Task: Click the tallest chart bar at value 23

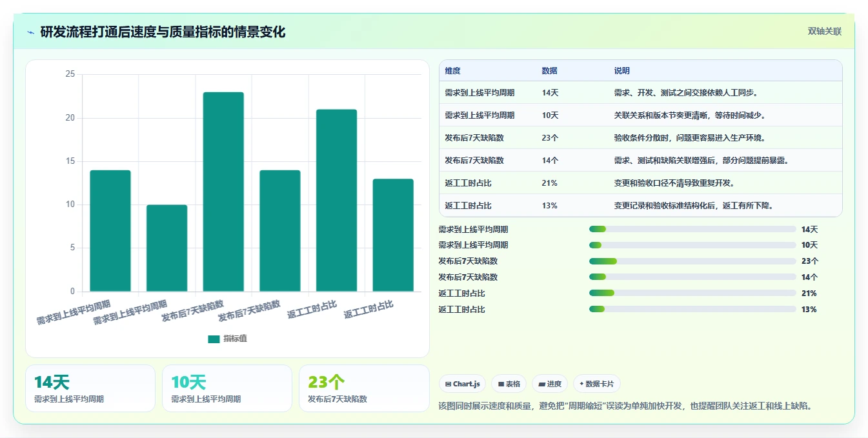Action: pos(223,192)
